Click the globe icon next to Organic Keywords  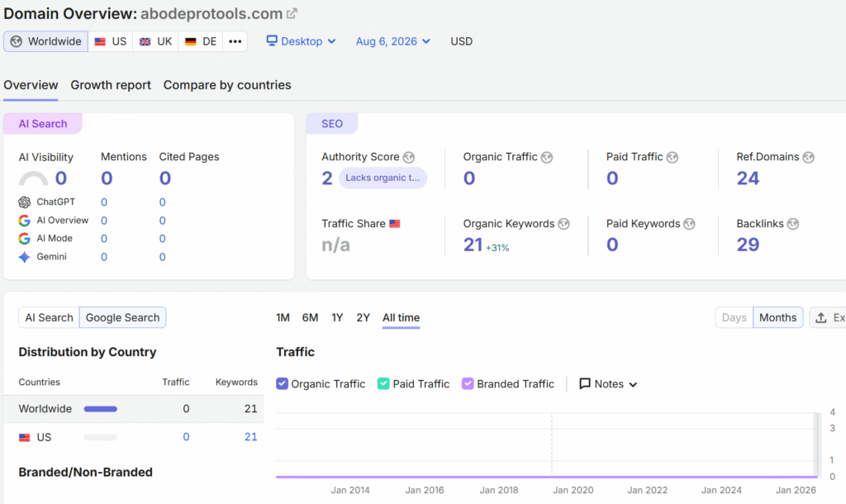click(x=563, y=224)
